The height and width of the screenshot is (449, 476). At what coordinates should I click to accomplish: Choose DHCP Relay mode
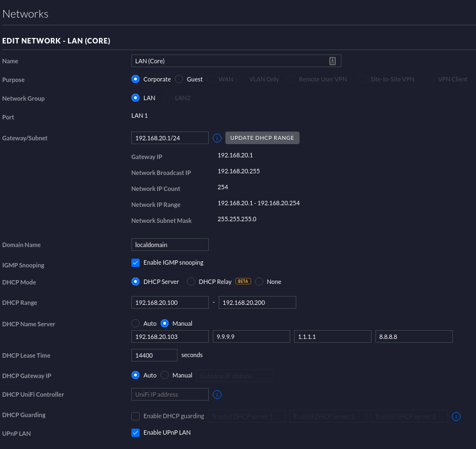(191, 282)
